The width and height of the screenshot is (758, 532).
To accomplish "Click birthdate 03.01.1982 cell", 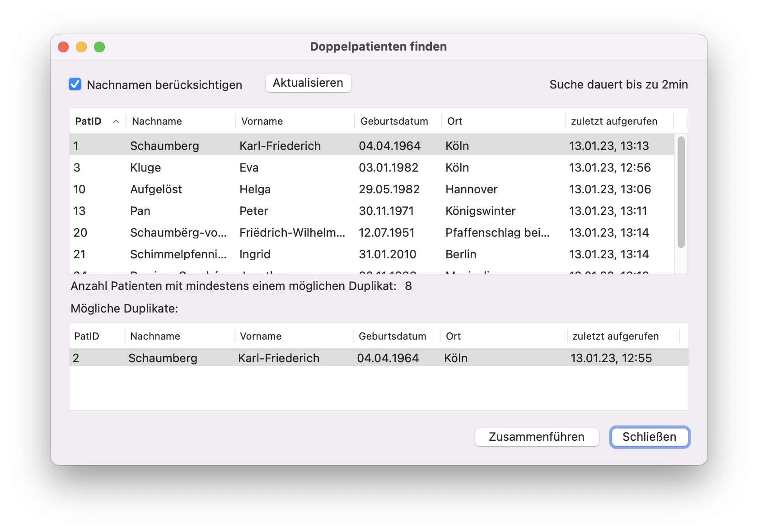I will 388,168.
